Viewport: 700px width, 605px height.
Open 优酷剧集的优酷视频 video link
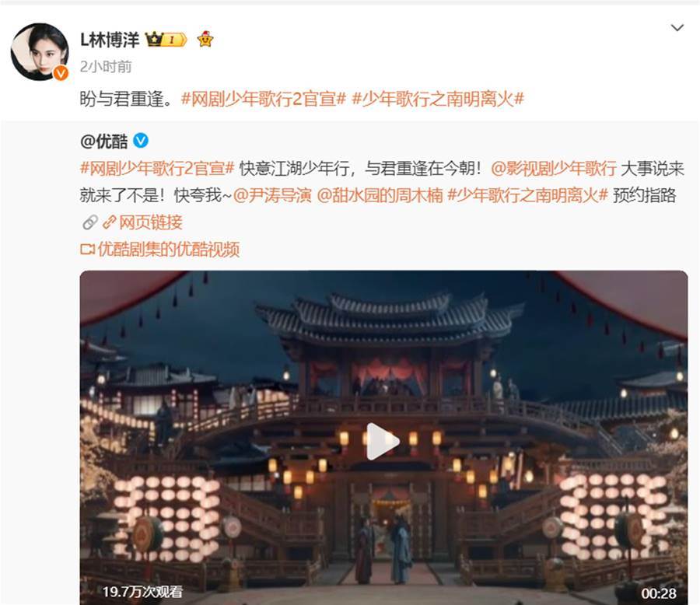coord(159,249)
